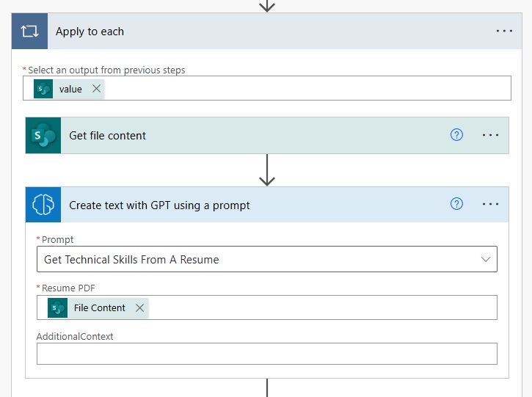
Task: Click SharePoint icon on Get file content
Action: (x=43, y=135)
